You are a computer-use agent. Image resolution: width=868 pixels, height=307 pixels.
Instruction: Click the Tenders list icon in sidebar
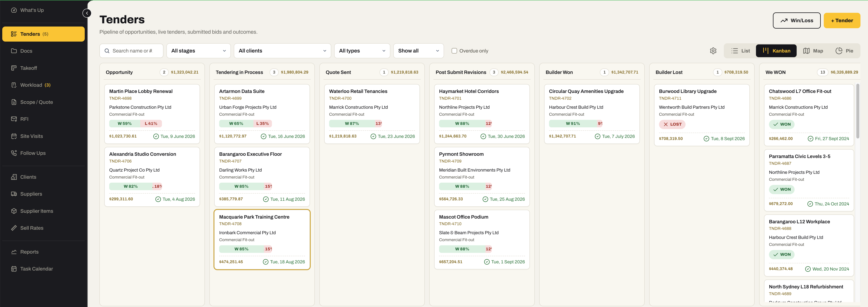tap(14, 34)
